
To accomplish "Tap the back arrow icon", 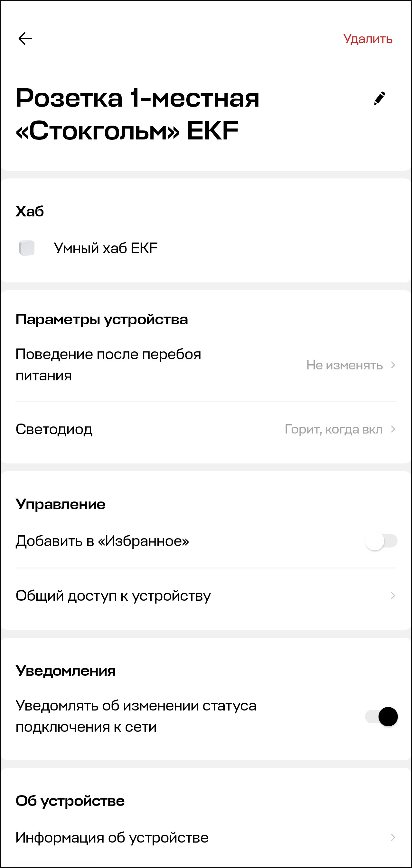I will click(x=25, y=39).
